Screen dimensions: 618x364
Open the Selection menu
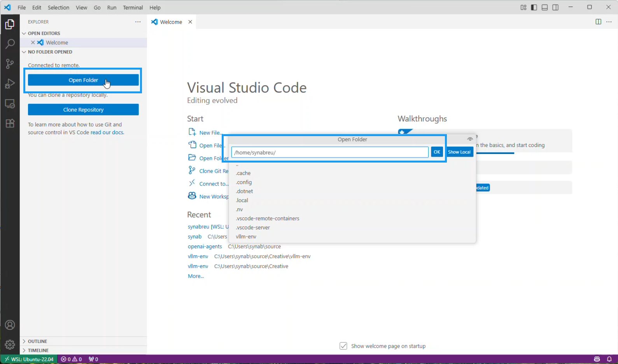coord(58,7)
